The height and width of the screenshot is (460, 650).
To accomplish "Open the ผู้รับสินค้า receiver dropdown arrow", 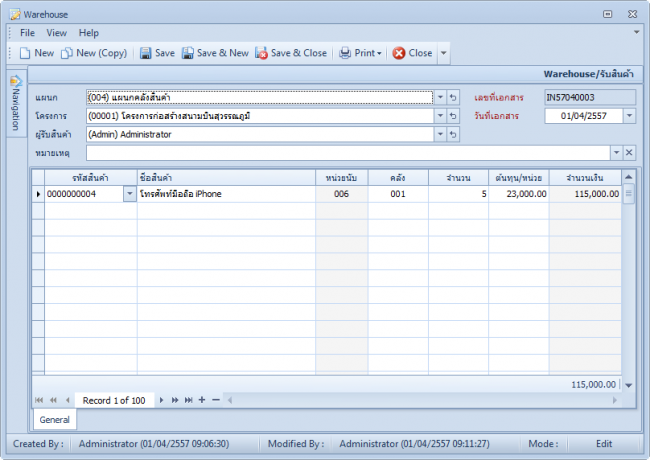I will click(440, 134).
